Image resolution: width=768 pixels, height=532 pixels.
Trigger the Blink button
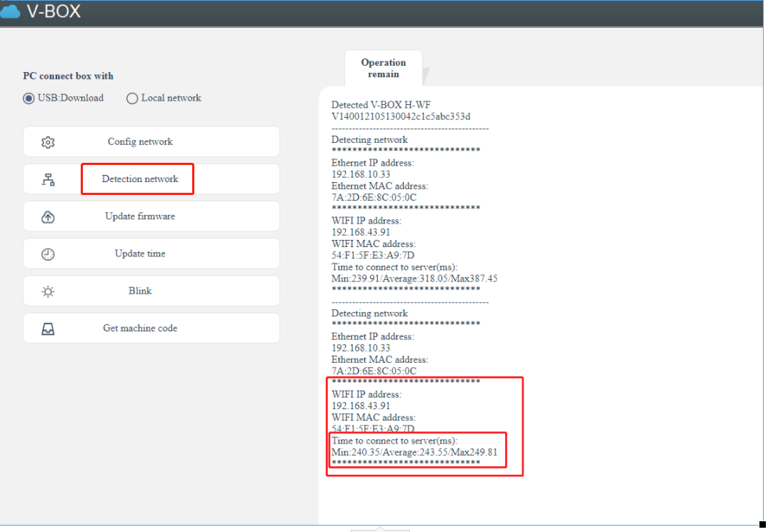pyautogui.click(x=151, y=291)
